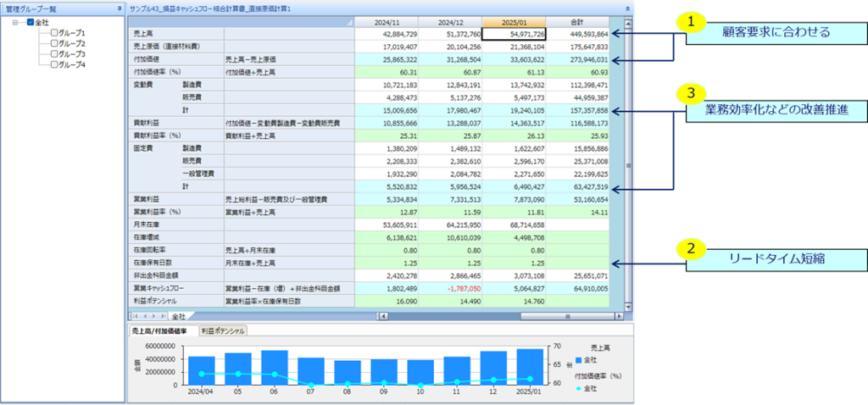Check the グループ1 checkbox
The image size is (868, 405).
pos(54,32)
